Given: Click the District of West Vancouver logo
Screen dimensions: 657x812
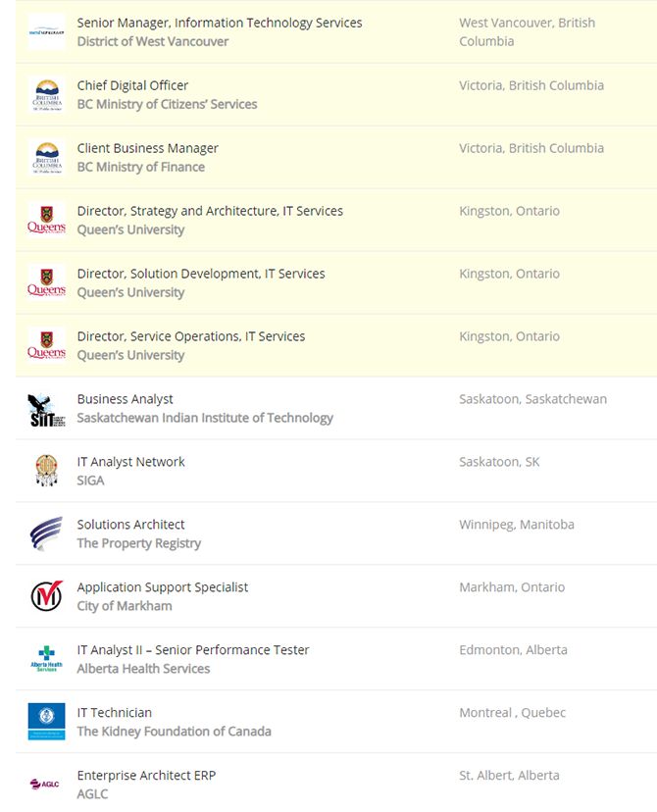Looking at the screenshot, I should (x=46, y=31).
